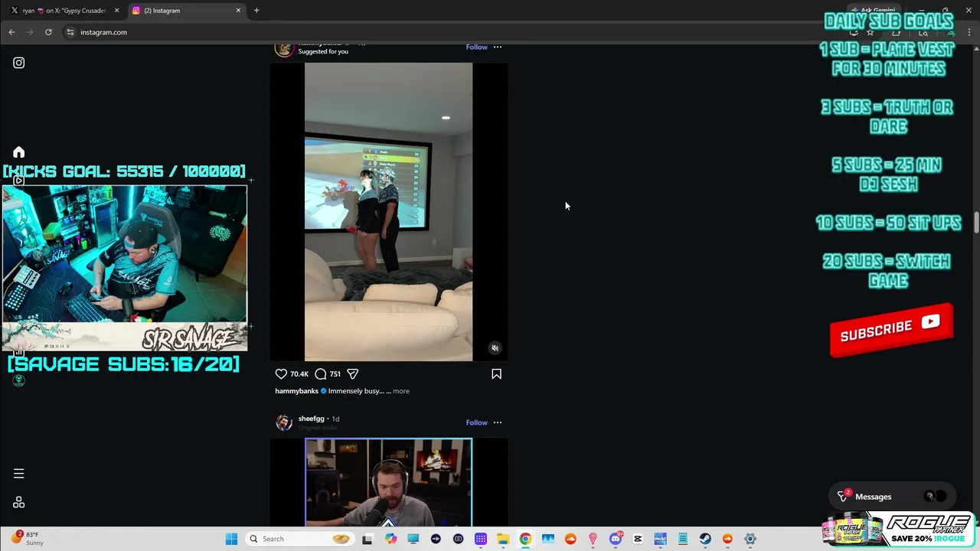The height and width of the screenshot is (551, 980).
Task: Switch to Chrome on the taskbar
Action: pos(525,539)
